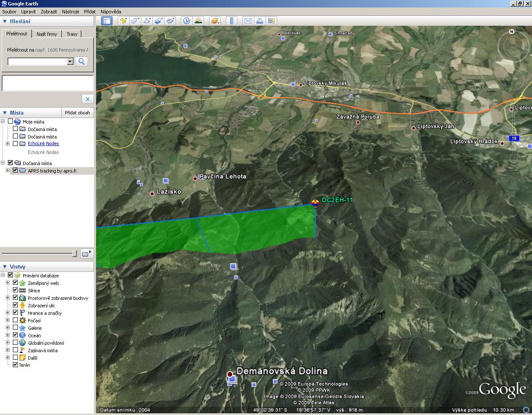The width and height of the screenshot is (532, 415).
Task: Open the Přidat menu
Action: (89, 12)
